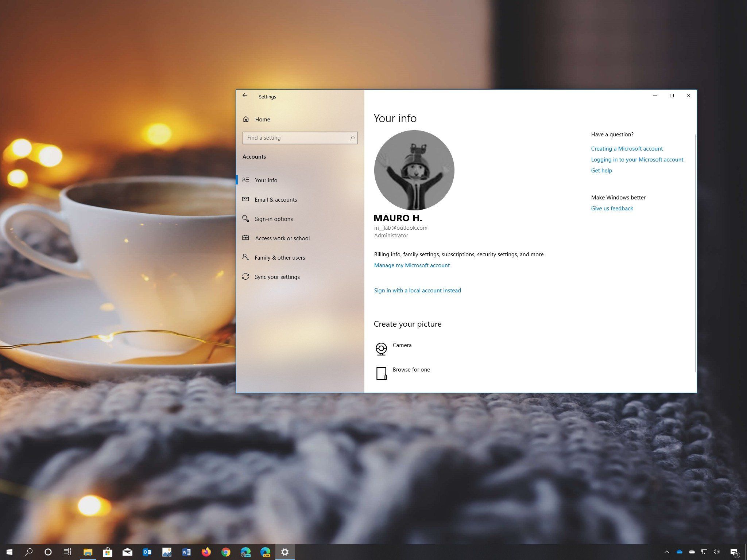Image resolution: width=747 pixels, height=560 pixels.
Task: Go to the Family & other users section
Action: point(280,258)
